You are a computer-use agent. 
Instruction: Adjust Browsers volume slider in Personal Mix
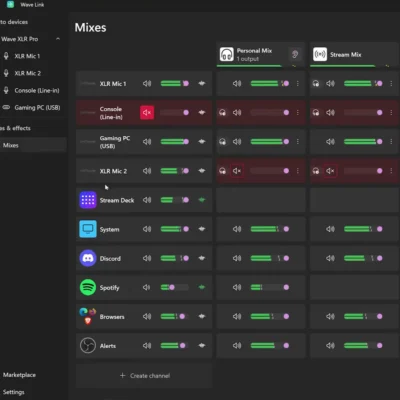(x=270, y=316)
